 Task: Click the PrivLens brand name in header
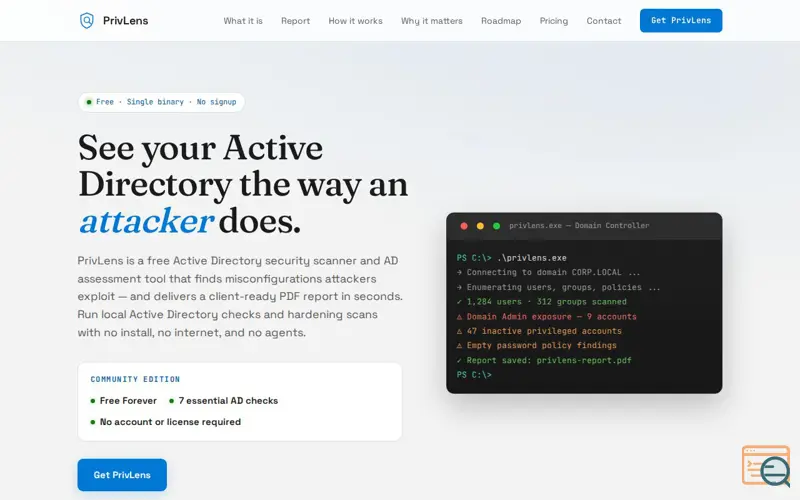126,21
